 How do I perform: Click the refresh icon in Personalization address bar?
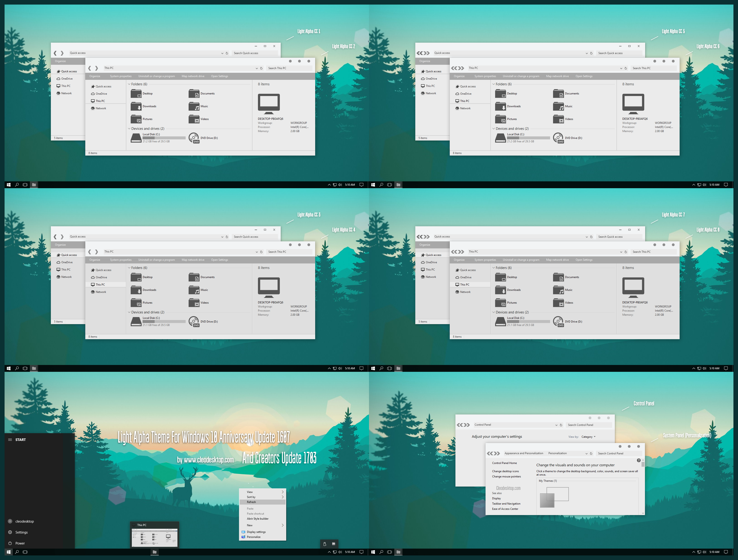591,453
